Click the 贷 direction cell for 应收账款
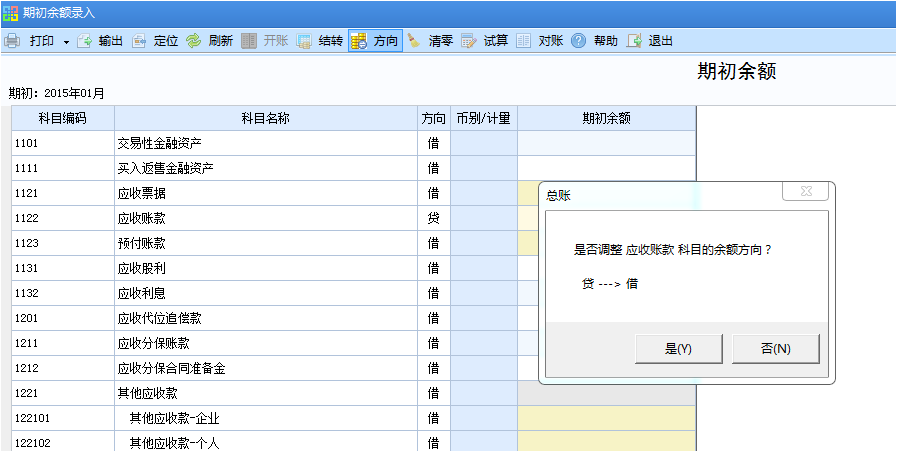The height and width of the screenshot is (452, 897). (434, 219)
